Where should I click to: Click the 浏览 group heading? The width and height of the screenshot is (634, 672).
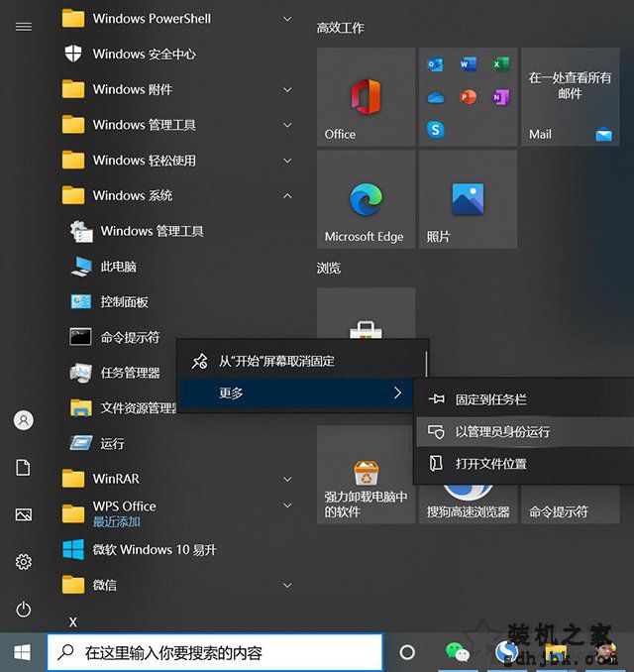pyautogui.click(x=329, y=269)
